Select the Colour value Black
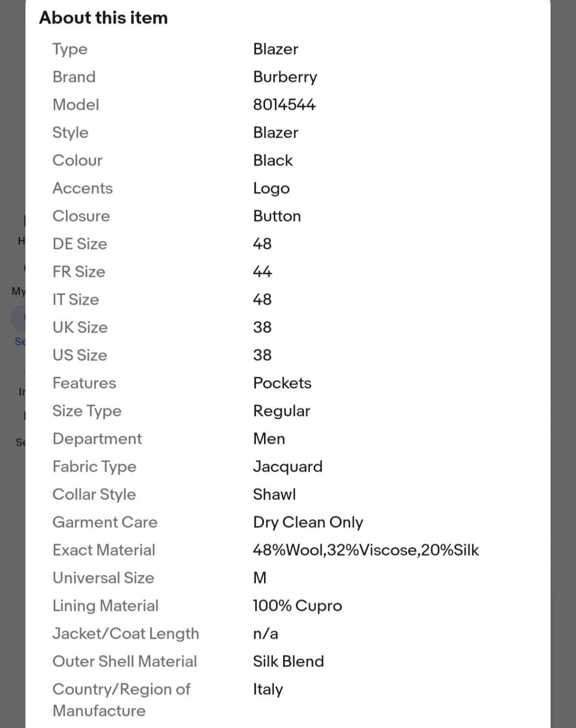The height and width of the screenshot is (728, 576). (x=273, y=160)
